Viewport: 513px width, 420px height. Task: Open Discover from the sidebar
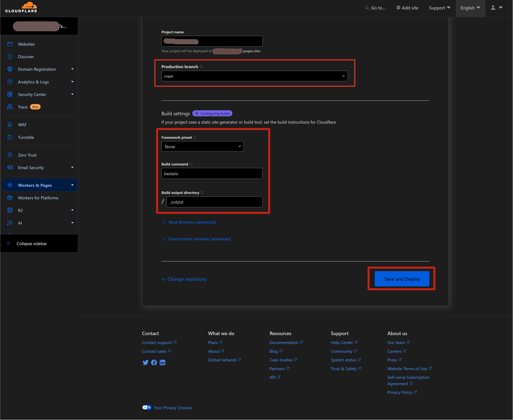(x=26, y=57)
